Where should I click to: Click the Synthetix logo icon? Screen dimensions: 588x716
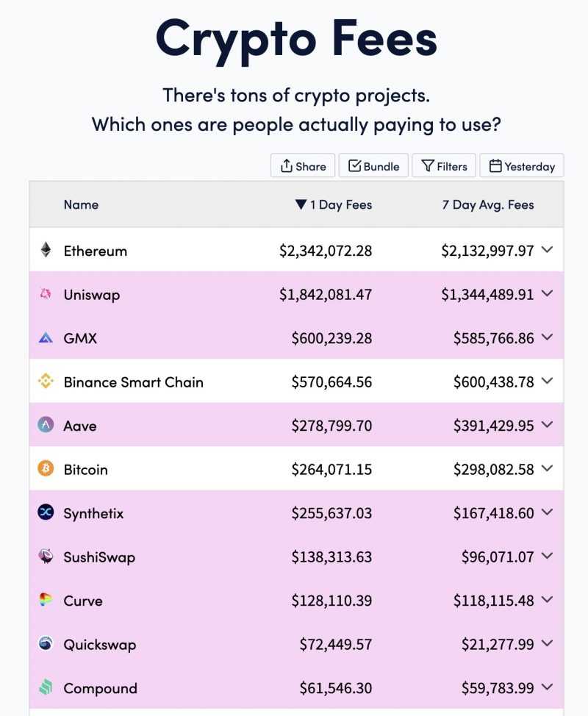tap(46, 512)
